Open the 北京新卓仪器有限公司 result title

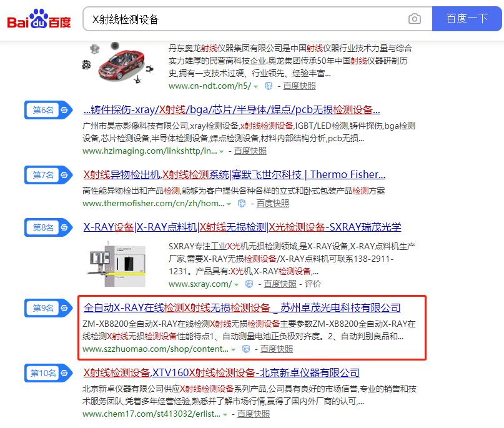coord(222,372)
